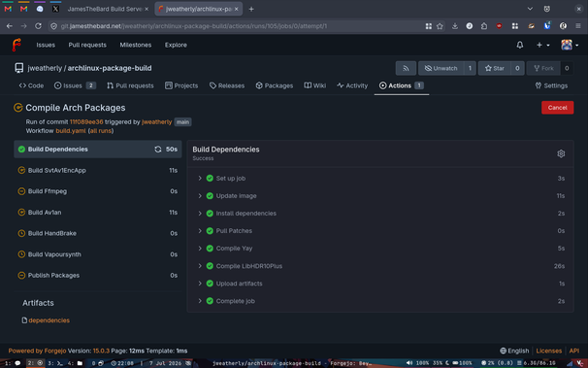Expand the Upload artifacts step

tap(380, 284)
